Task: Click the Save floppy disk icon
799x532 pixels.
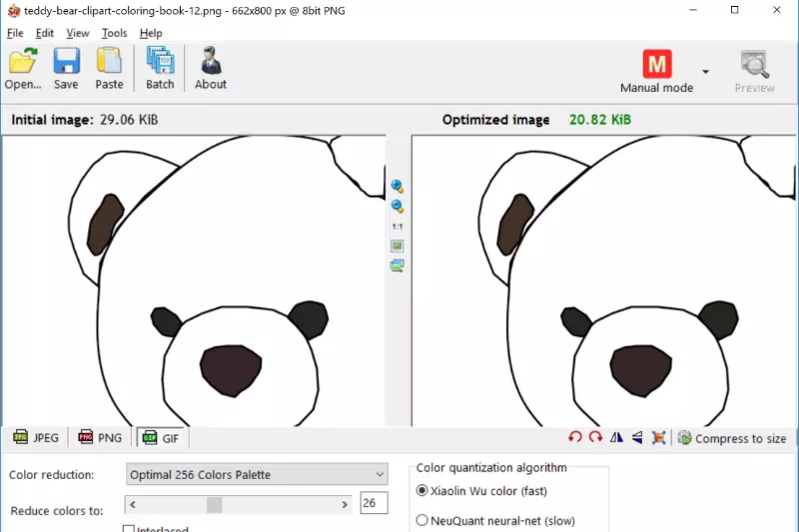Action: coord(66,68)
